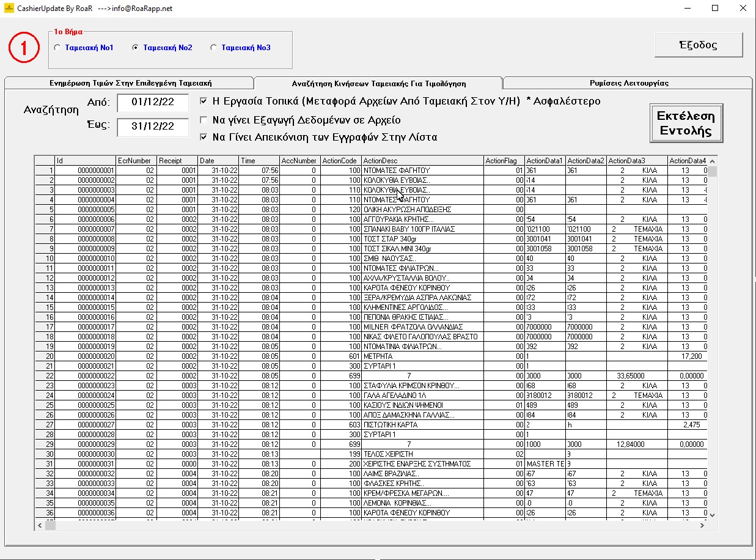
Task: Click the 'Έως' date input field
Action: [x=153, y=127]
